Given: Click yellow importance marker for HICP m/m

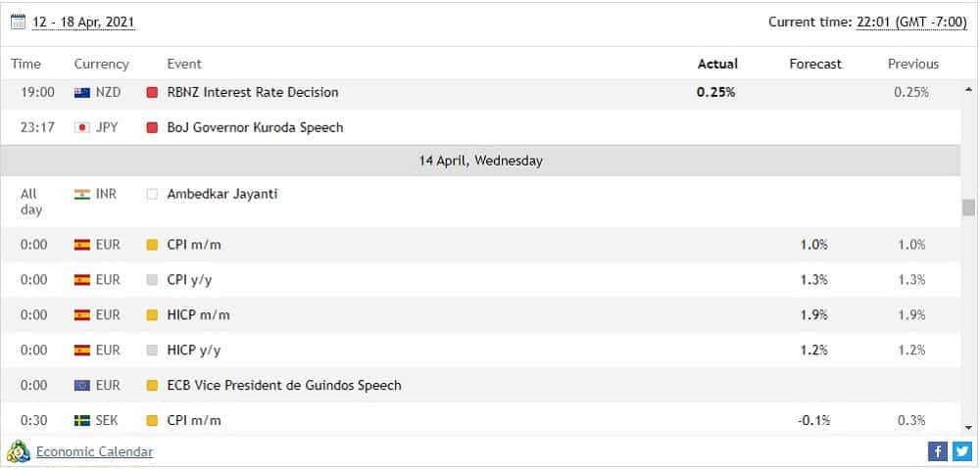Looking at the screenshot, I should 152,315.
